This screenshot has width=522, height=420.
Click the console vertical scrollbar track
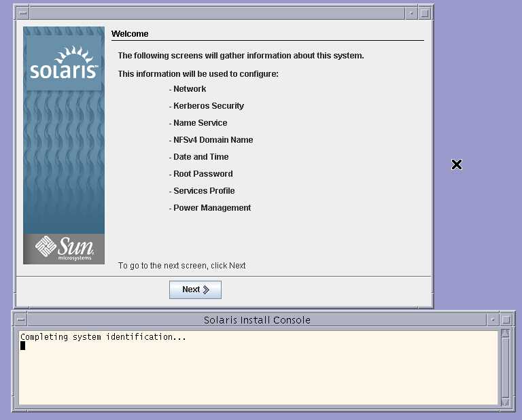(x=505, y=368)
